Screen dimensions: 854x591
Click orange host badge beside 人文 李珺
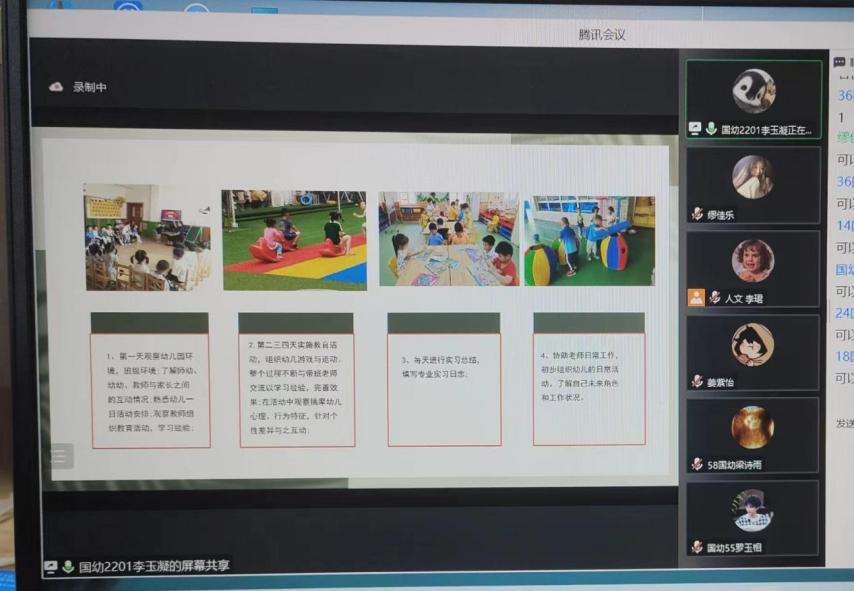(x=696, y=298)
